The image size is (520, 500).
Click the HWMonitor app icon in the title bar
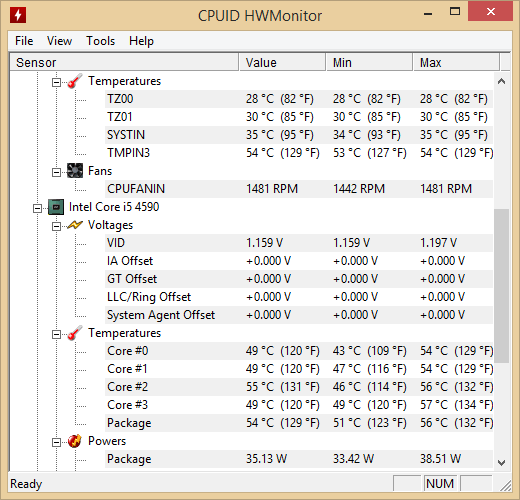(18, 15)
